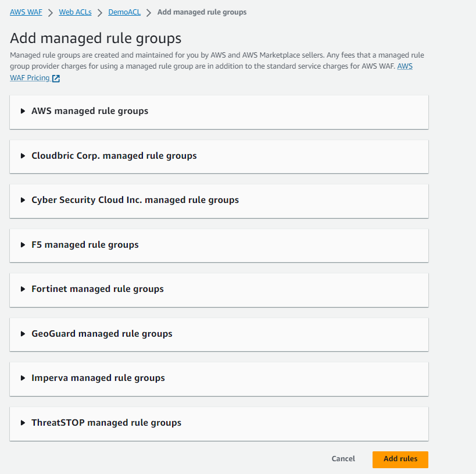The image size is (476, 474).
Task: Click the Fortinet managed rule groups heading
Action: click(98, 289)
